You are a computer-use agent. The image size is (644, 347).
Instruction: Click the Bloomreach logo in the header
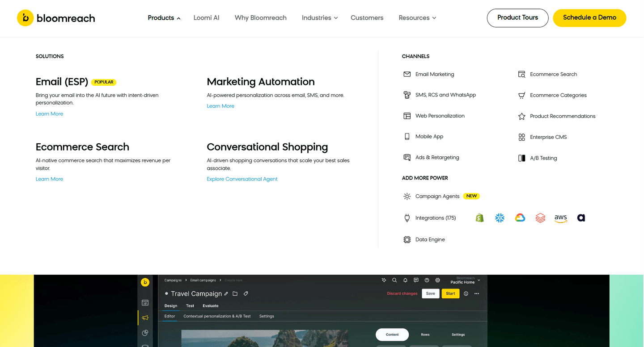(x=56, y=18)
